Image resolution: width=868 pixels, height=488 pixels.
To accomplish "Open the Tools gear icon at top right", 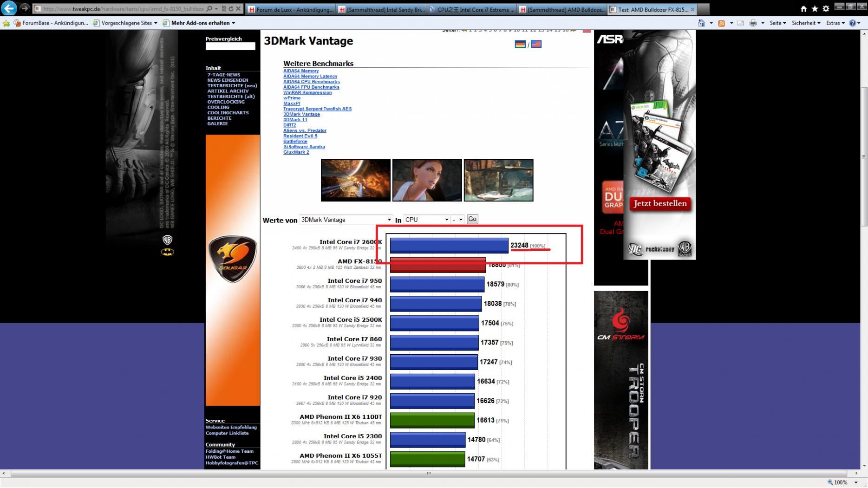I will click(x=826, y=8).
